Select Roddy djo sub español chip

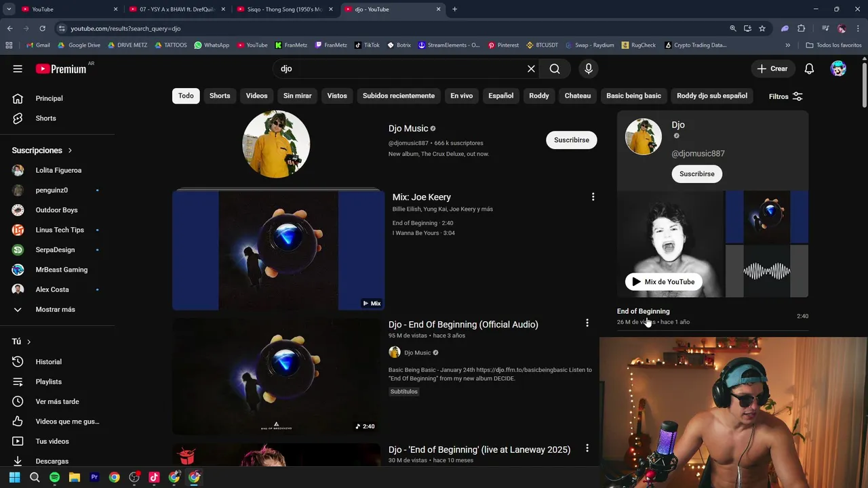[x=712, y=96]
